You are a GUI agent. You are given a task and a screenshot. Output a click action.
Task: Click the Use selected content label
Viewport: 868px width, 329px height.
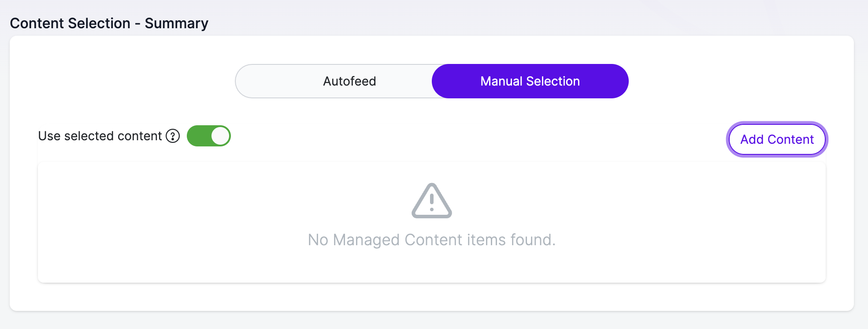coord(100,136)
